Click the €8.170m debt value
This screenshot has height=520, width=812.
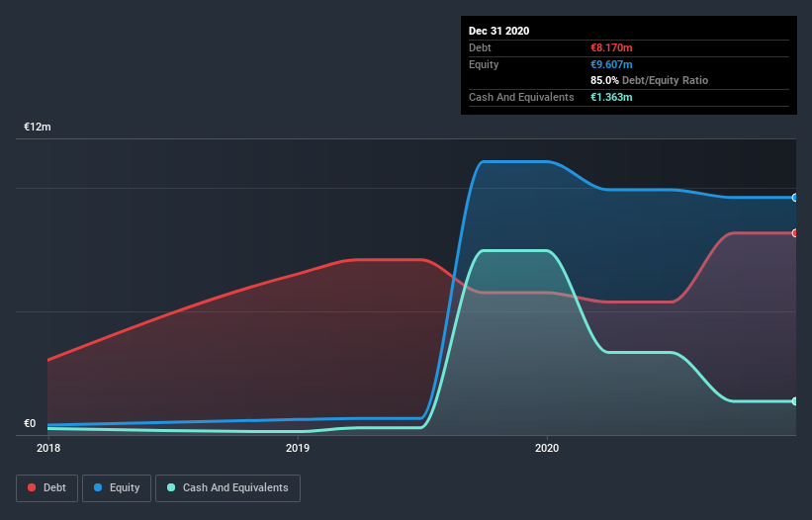pos(611,47)
